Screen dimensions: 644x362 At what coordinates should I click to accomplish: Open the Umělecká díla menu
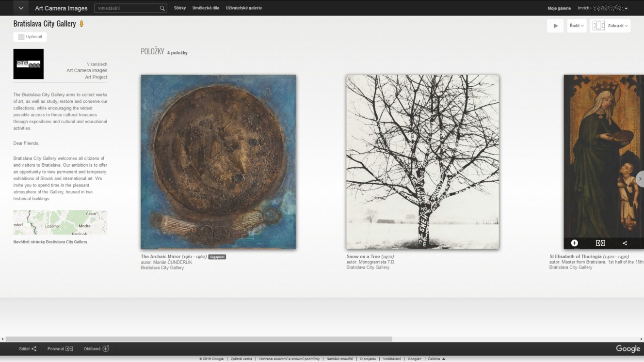206,8
